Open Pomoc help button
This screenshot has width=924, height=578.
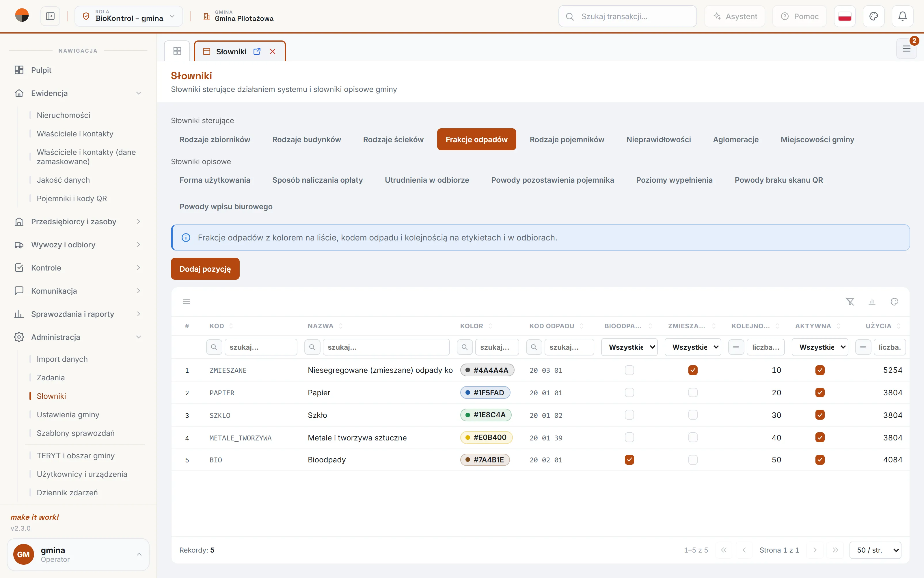tap(800, 16)
